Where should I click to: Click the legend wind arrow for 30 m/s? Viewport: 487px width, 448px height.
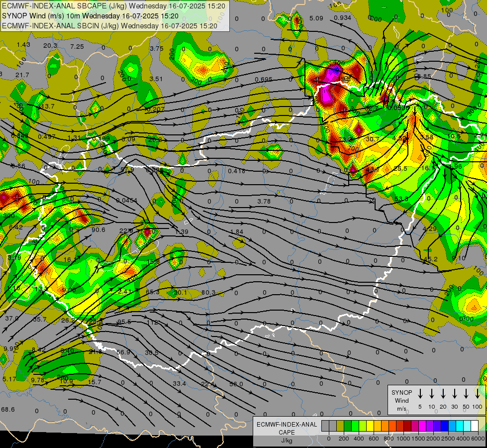click(454, 394)
